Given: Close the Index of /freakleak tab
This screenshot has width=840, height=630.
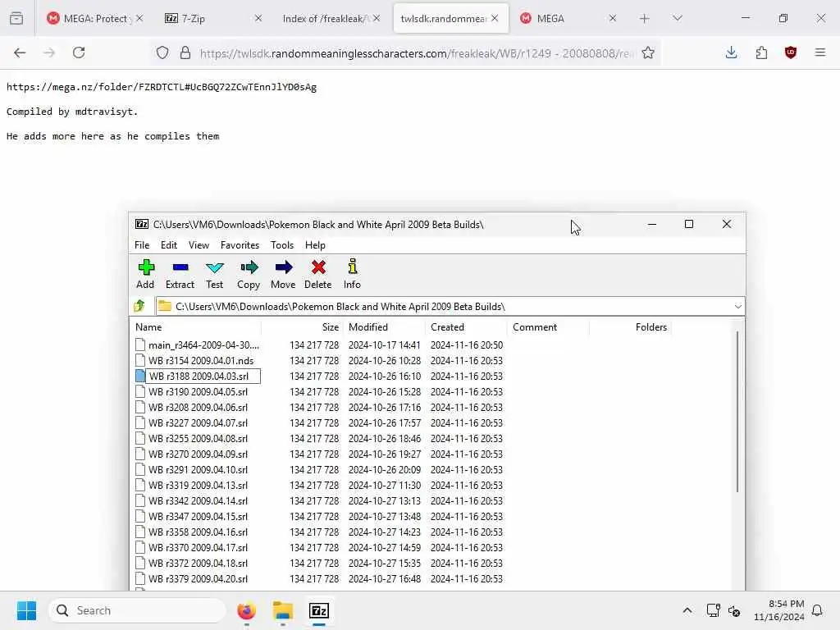Looking at the screenshot, I should pos(377,18).
